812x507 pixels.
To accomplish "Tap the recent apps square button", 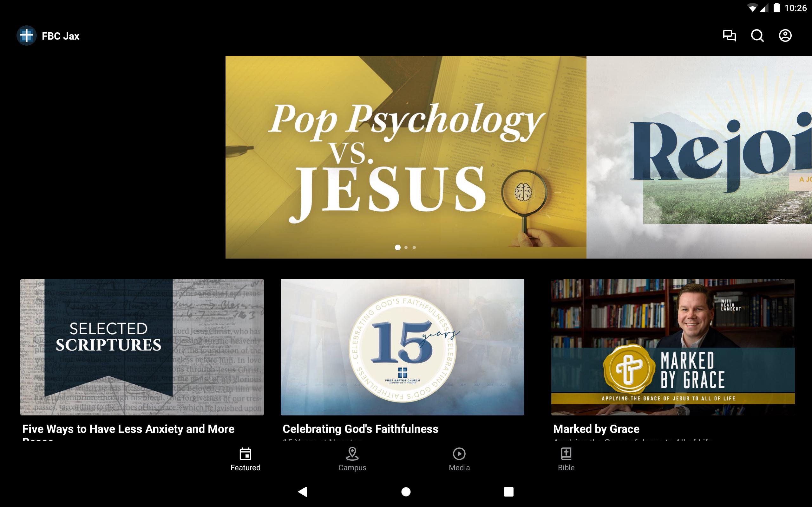I will (x=508, y=491).
